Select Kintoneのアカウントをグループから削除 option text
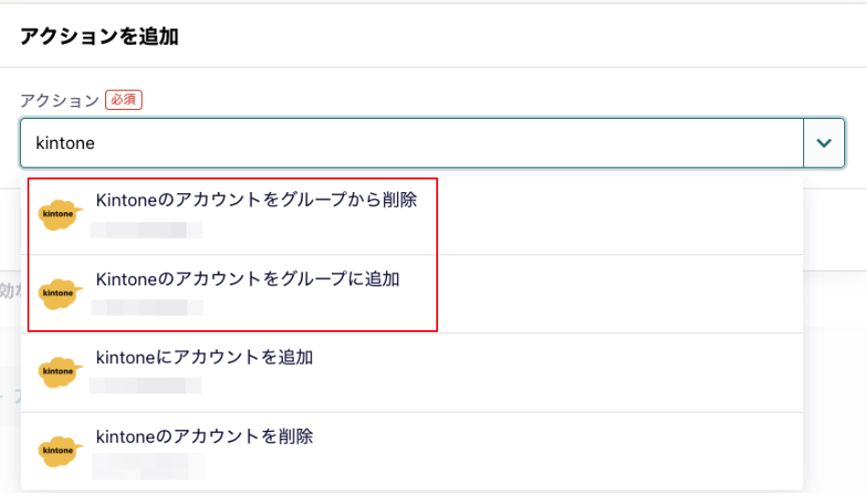867x504 pixels. point(257,199)
